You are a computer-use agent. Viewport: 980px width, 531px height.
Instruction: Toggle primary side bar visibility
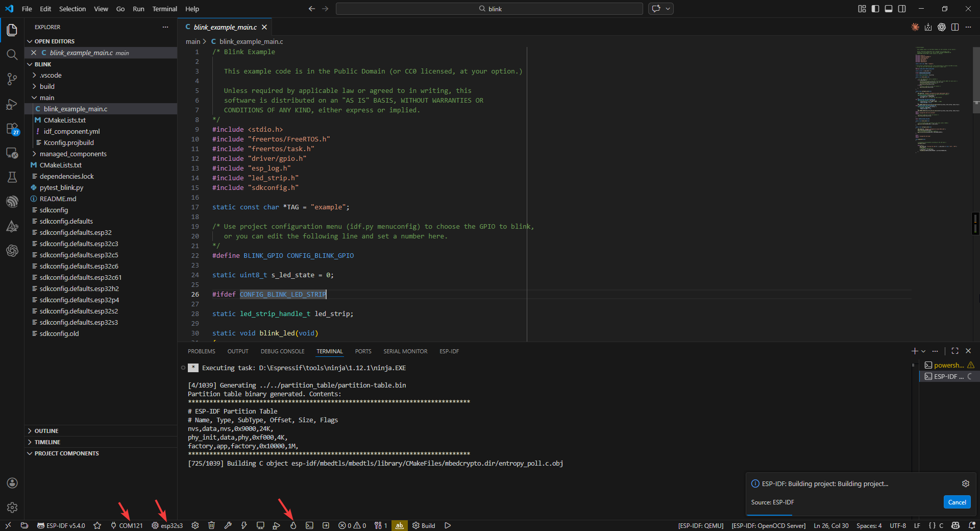point(875,9)
